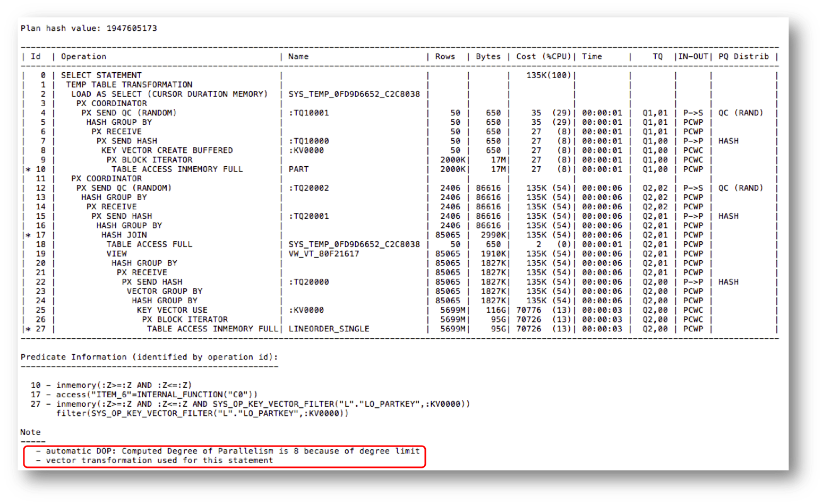Click the "KEY VECTOR USE" operation
823x504 pixels.
coord(172,310)
